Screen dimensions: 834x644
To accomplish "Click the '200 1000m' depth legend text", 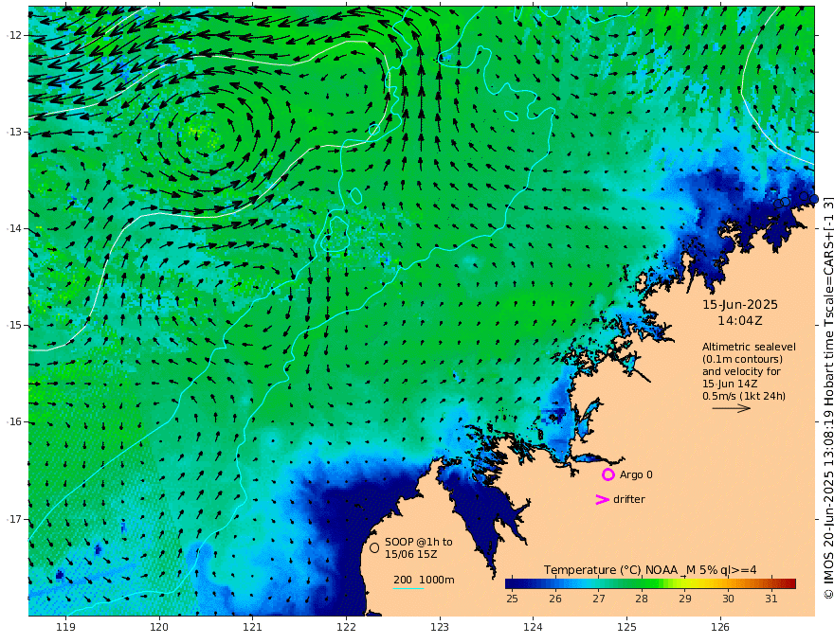I will (x=424, y=580).
